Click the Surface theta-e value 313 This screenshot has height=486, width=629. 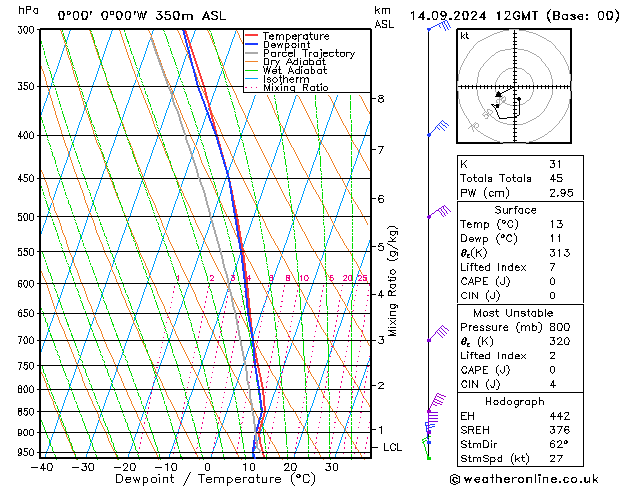pos(560,253)
